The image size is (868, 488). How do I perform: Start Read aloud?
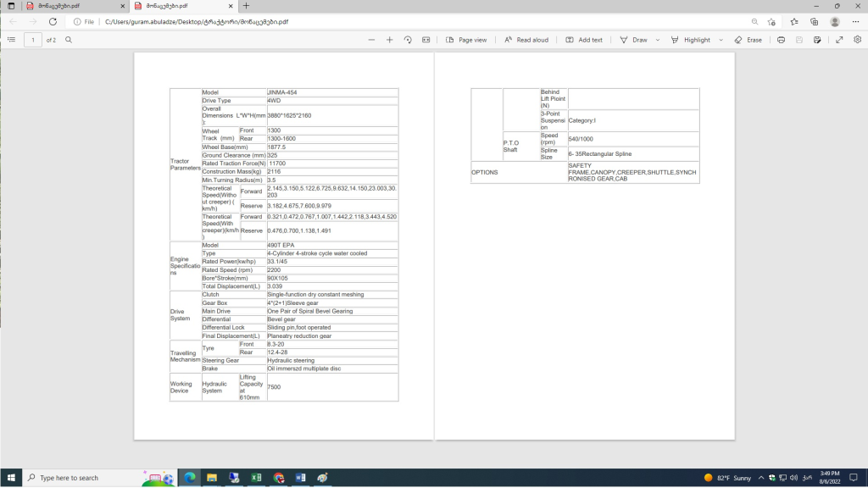pos(526,40)
